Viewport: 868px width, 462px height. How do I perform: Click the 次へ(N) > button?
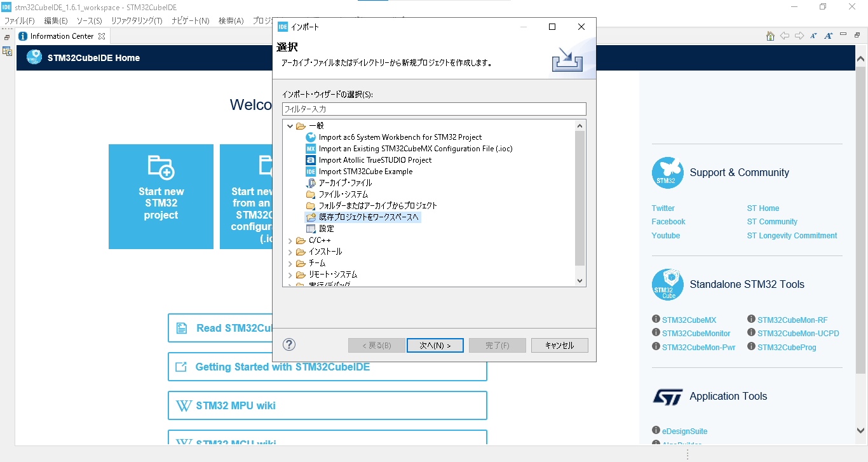pos(435,345)
